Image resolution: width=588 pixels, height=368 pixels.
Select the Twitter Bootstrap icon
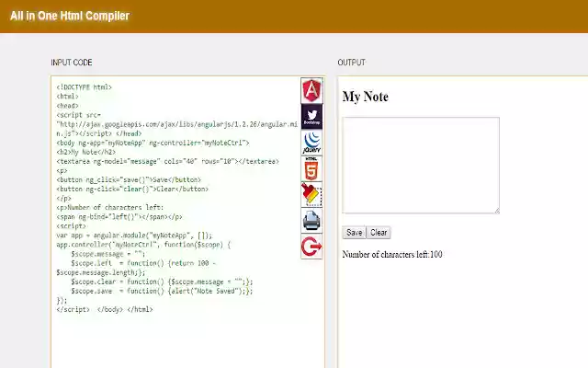tap(311, 117)
